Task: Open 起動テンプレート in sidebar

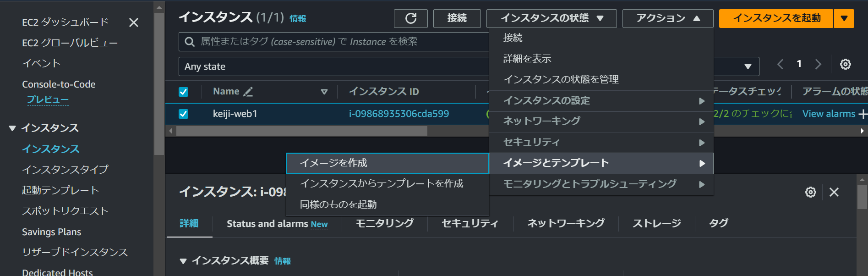Action: click(x=60, y=190)
